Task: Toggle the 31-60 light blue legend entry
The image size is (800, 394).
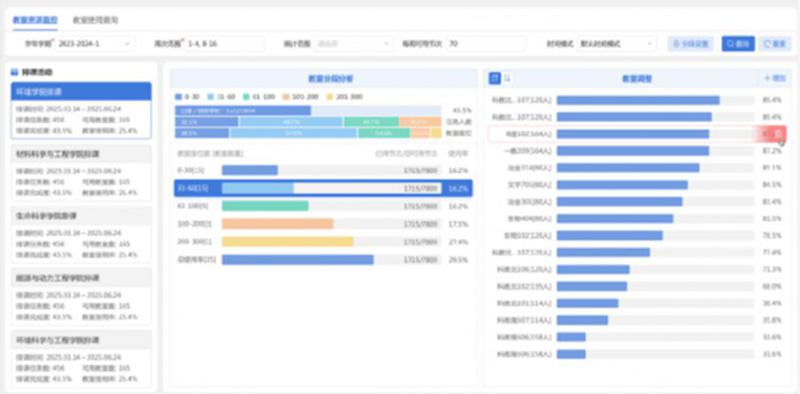Action: [221, 96]
